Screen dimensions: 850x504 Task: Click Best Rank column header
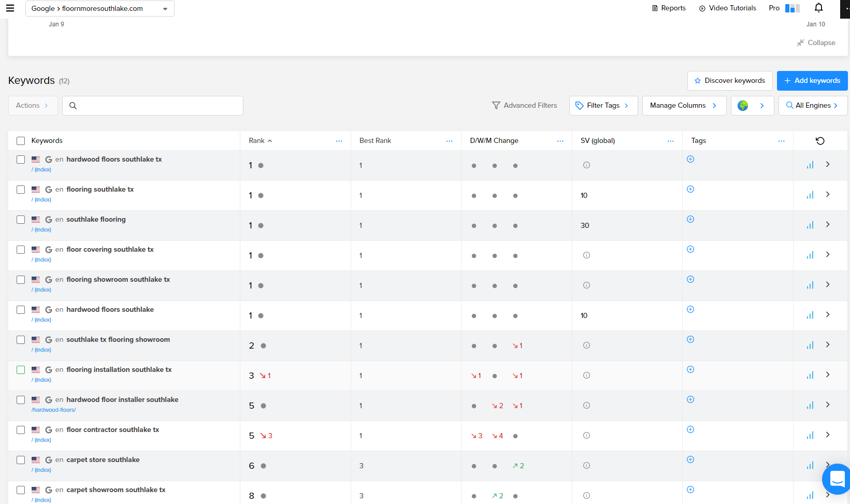pos(375,141)
